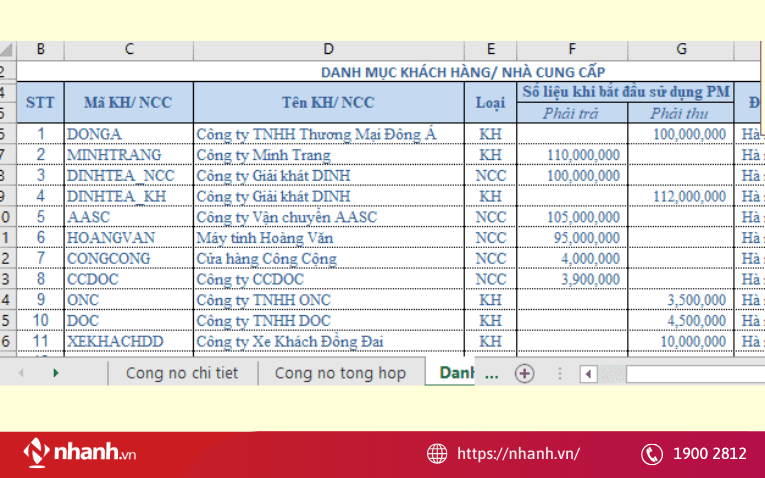Click Công ty Vận chuyển AASC cell

[x=328, y=217]
